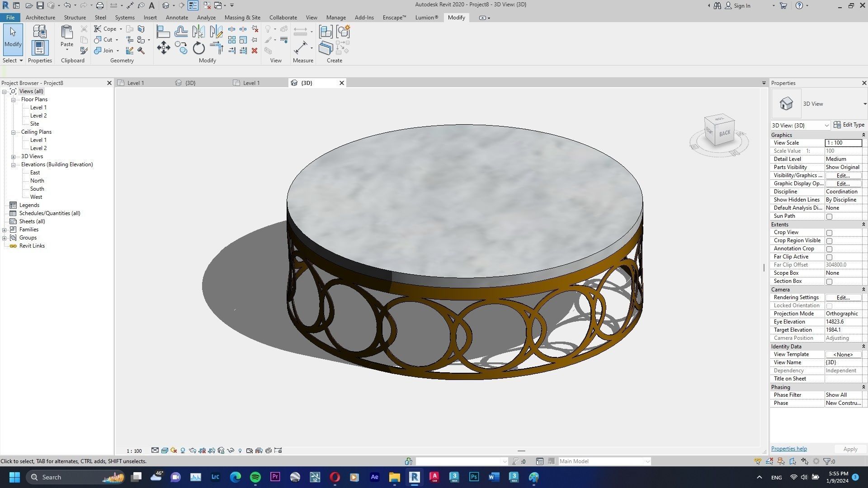Click the Aligned Dimension measure tool
This screenshot has width=868, height=488.
(301, 48)
